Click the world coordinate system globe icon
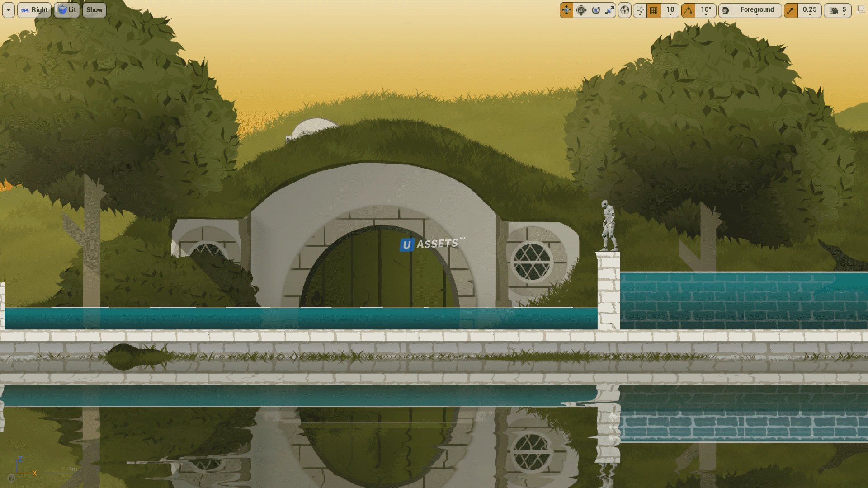Screen dimensions: 868x488 [x=625, y=10]
